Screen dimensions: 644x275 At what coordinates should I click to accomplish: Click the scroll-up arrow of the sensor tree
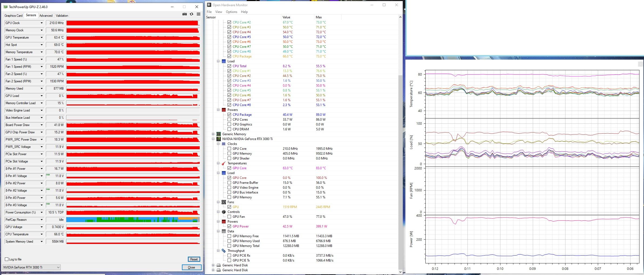click(400, 17)
